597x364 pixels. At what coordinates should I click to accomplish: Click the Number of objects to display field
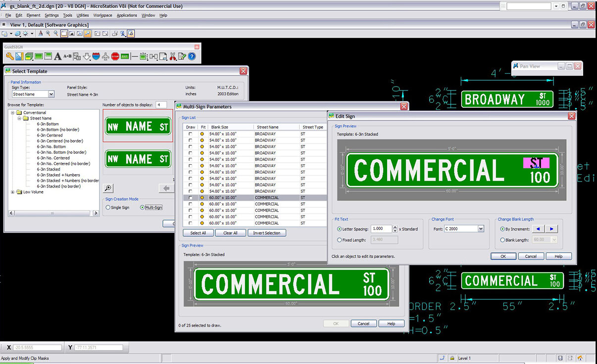tap(161, 105)
